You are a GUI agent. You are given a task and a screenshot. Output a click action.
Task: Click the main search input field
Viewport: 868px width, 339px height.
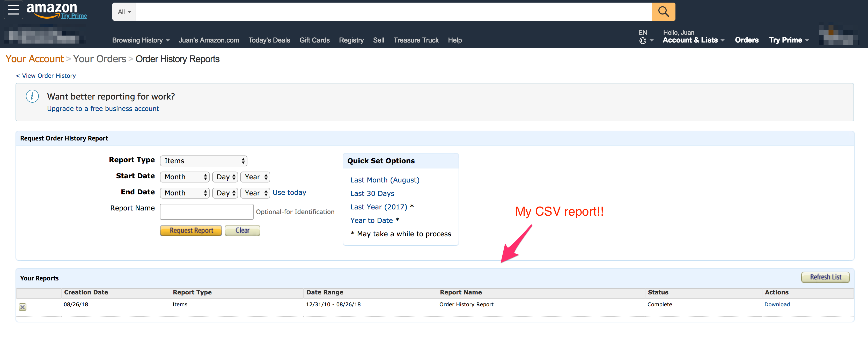pos(394,12)
